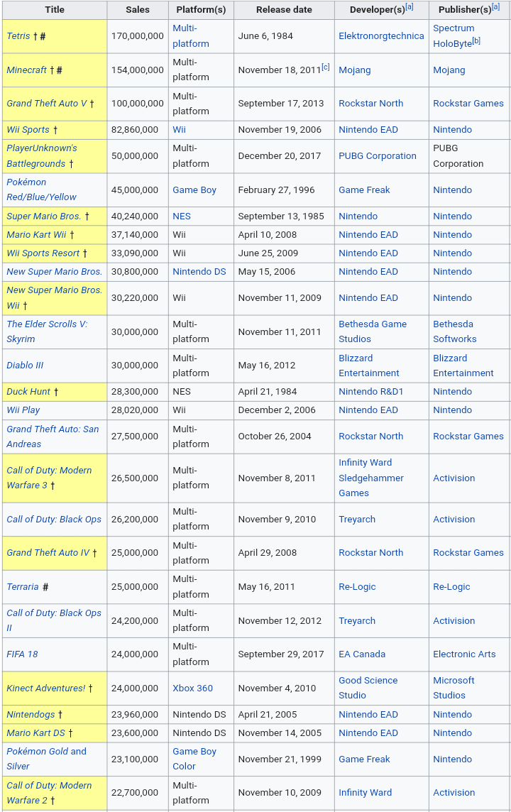Select the June 6, 1984 release date
The height and width of the screenshot is (812, 511).
click(265, 36)
